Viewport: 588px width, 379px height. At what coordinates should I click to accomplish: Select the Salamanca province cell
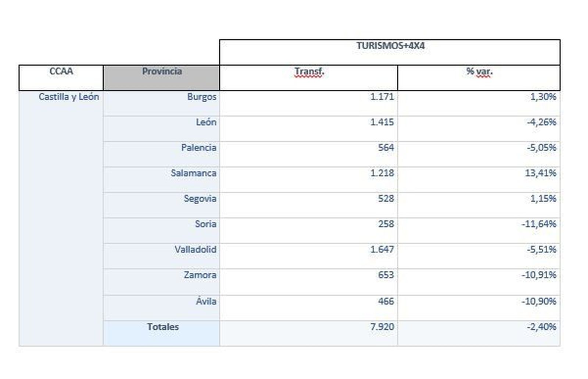pyautogui.click(x=193, y=173)
